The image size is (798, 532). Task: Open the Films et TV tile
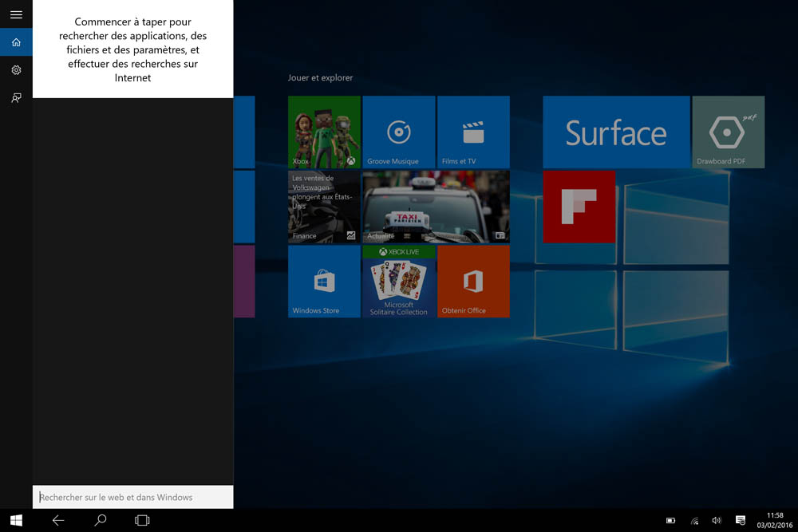pos(473,132)
